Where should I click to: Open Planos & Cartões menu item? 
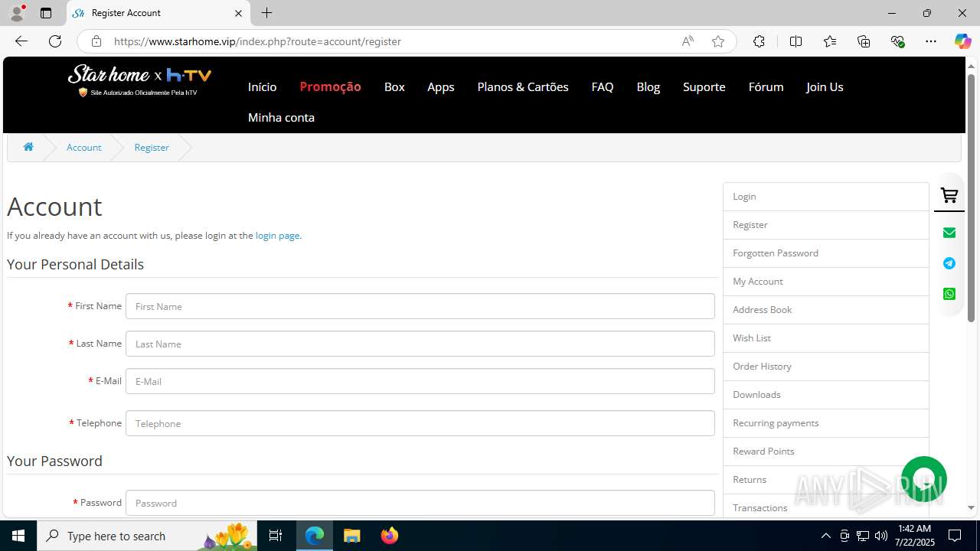click(523, 86)
